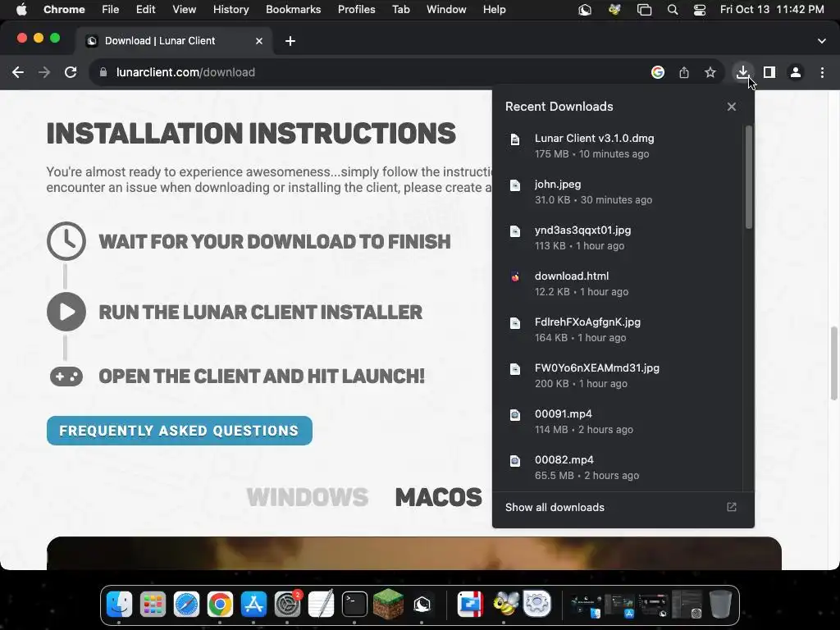The width and height of the screenshot is (840, 630).
Task: Switch to MacOS instructions tab
Action: (438, 497)
